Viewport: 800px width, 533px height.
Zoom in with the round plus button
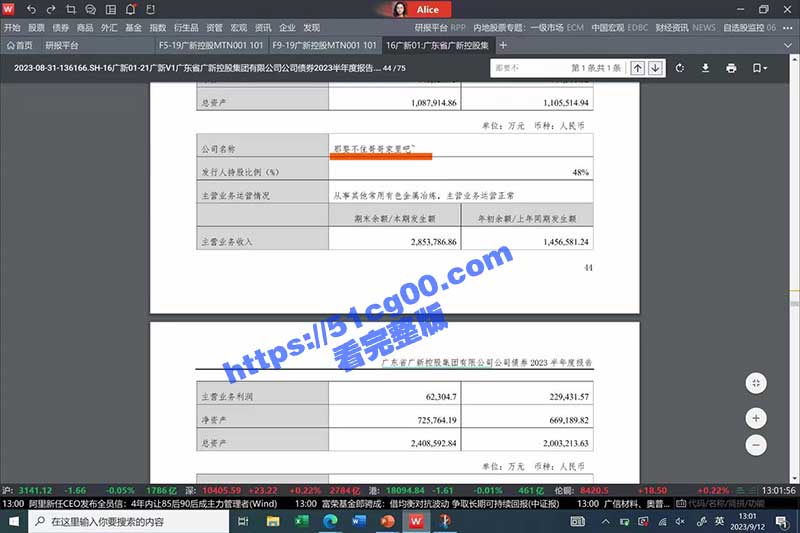(756, 418)
